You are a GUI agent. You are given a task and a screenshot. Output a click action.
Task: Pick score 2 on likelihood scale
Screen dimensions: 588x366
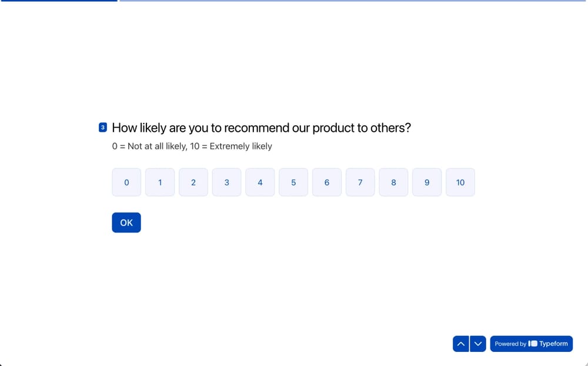coord(193,182)
